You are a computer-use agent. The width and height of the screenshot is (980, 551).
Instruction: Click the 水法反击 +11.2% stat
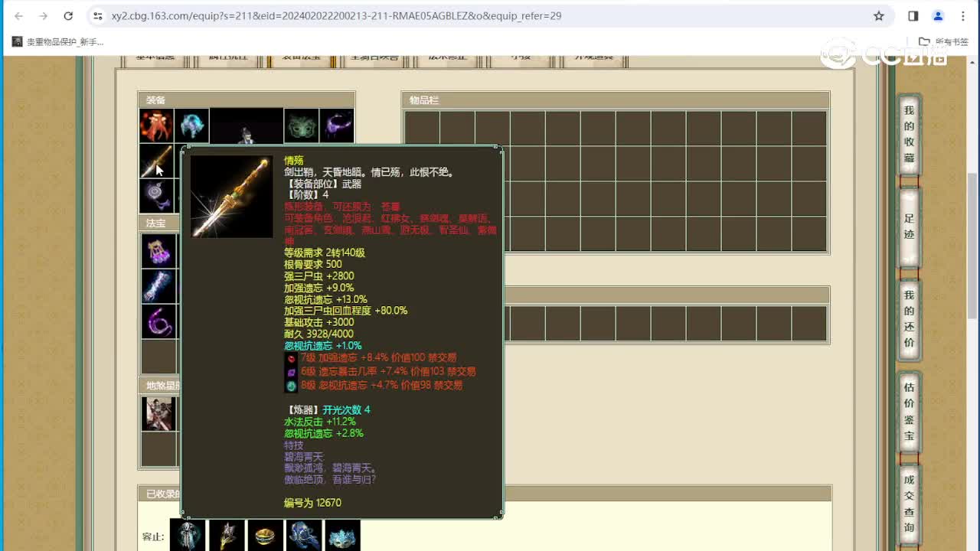[320, 422]
